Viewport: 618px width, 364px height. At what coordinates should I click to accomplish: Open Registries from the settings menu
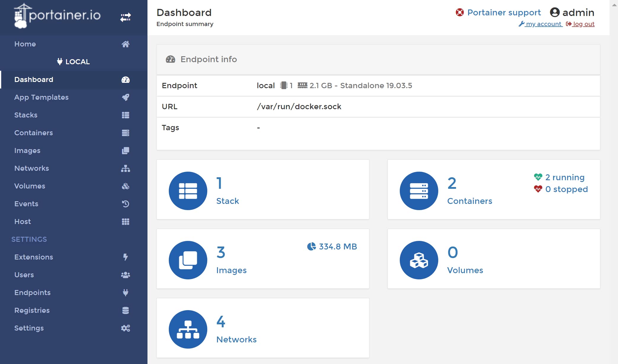32,310
